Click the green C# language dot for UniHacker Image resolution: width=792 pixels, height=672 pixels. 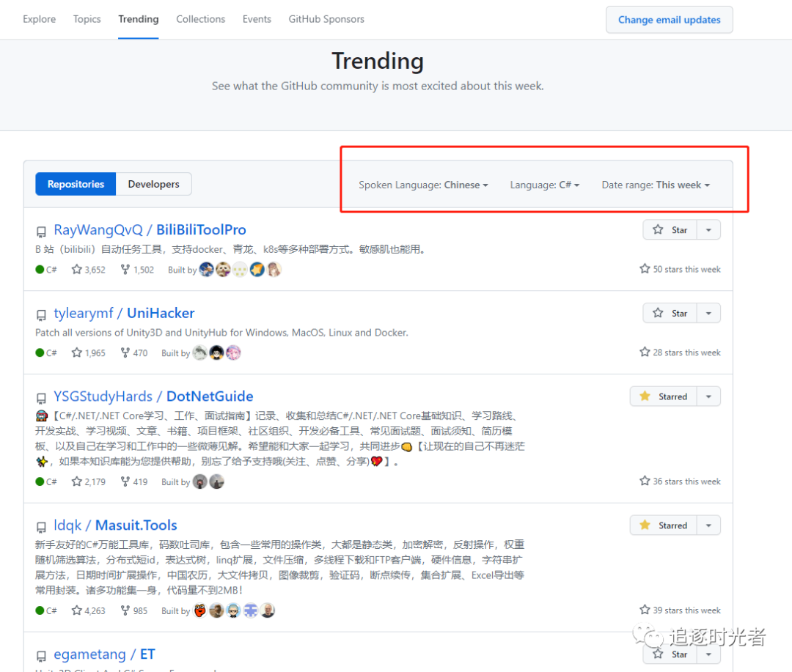pos(40,353)
